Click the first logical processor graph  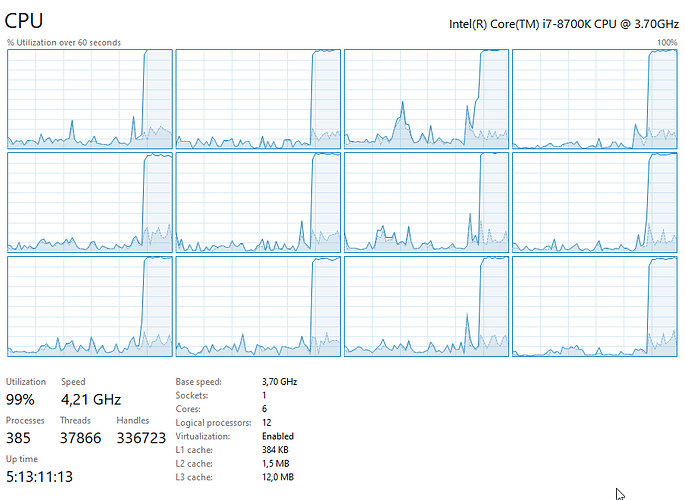point(90,99)
